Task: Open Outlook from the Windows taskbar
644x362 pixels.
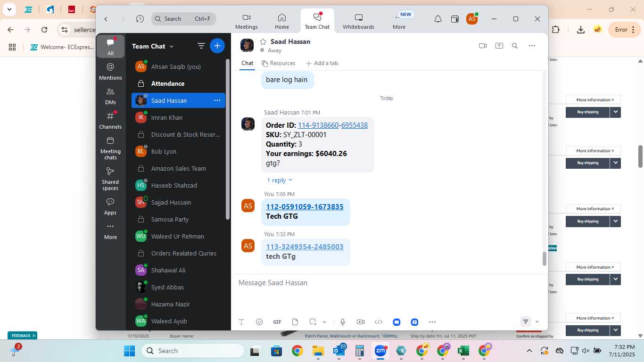Action: click(x=339, y=351)
